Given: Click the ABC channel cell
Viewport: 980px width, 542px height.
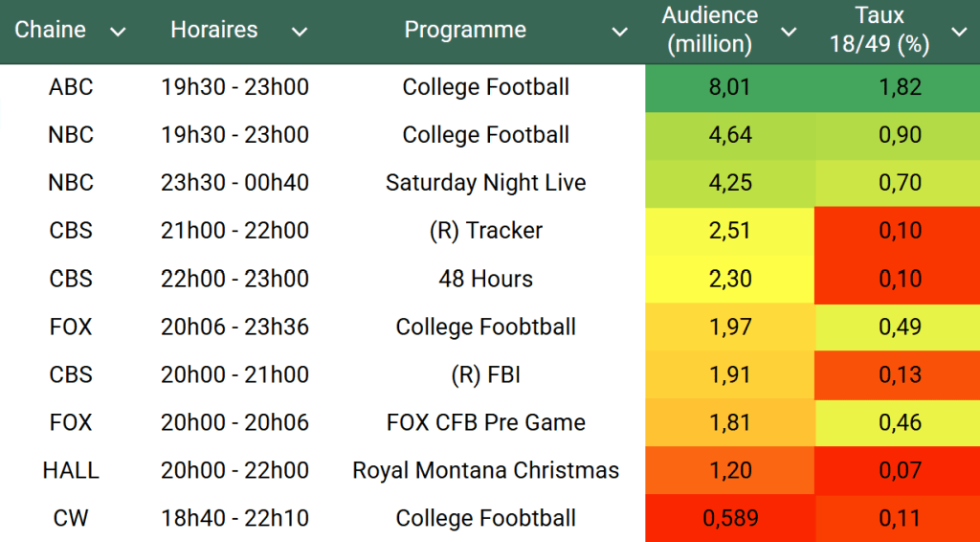Looking at the screenshot, I should click(x=71, y=87).
